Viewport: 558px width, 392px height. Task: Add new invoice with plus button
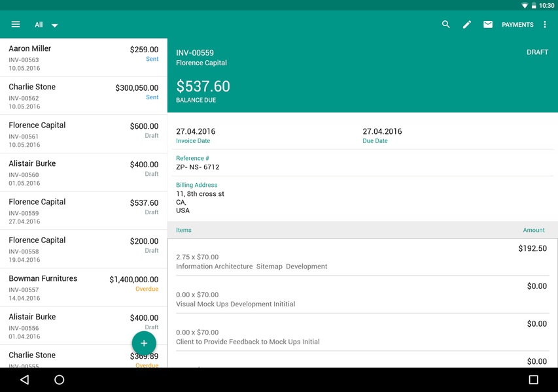pos(144,343)
